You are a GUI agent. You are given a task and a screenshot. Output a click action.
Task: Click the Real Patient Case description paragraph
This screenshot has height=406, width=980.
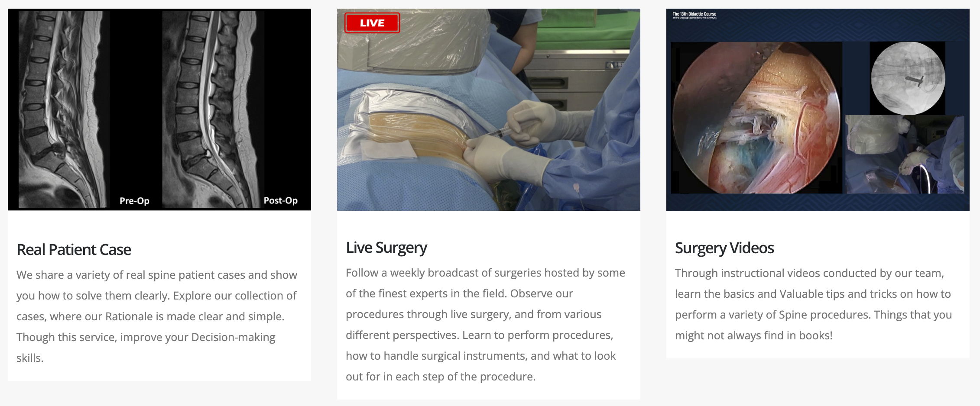pyautogui.click(x=157, y=316)
